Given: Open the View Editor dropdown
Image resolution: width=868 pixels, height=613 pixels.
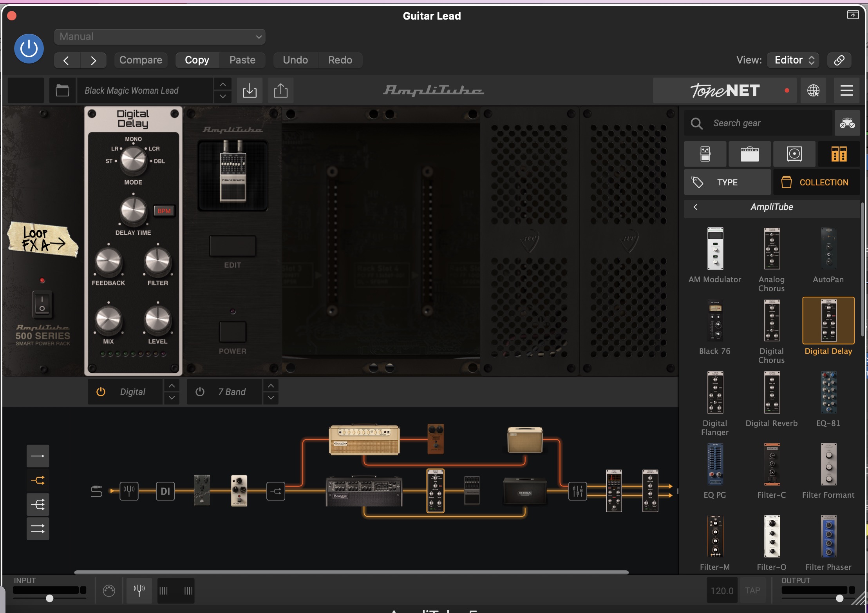Looking at the screenshot, I should click(x=794, y=60).
